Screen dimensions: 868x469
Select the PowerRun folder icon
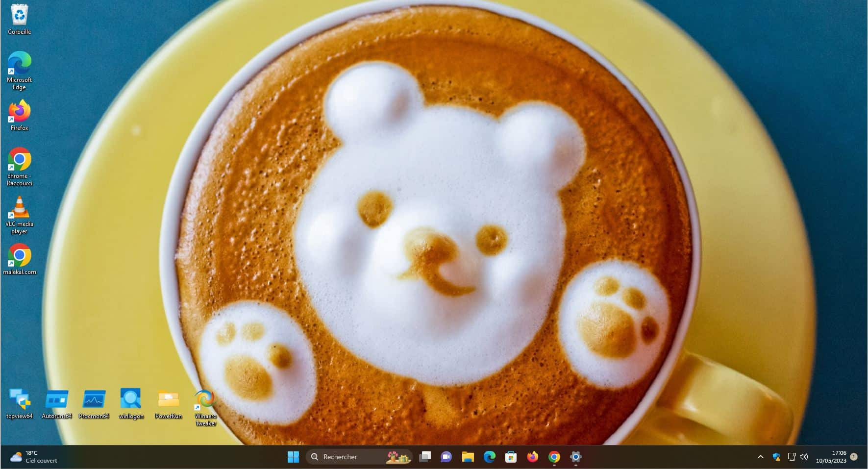pyautogui.click(x=169, y=404)
